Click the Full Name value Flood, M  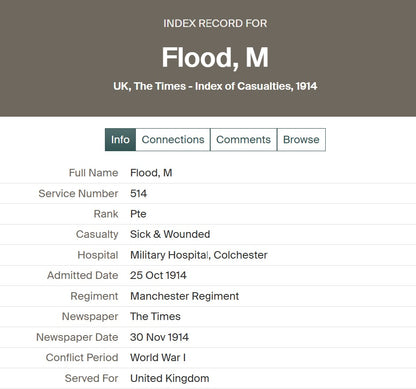pyautogui.click(x=151, y=173)
